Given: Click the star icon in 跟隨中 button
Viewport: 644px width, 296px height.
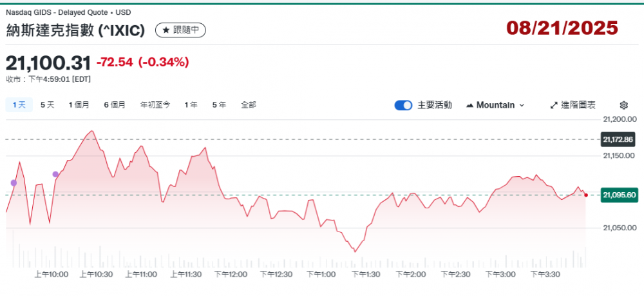Looking at the screenshot, I should tap(166, 30).
